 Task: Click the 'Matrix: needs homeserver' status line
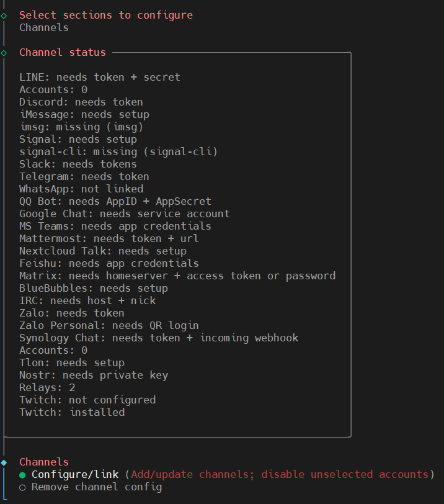pos(177,276)
